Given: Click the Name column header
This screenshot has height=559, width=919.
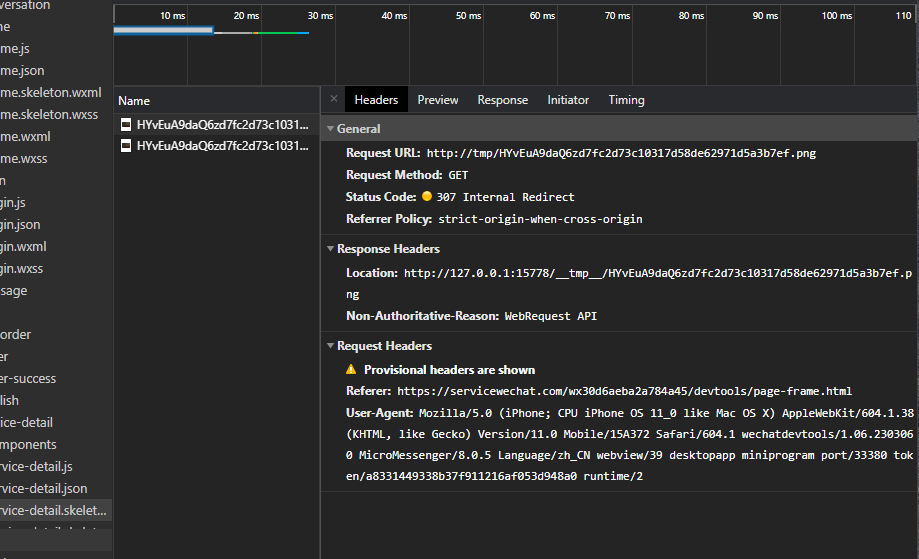Looking at the screenshot, I should pyautogui.click(x=134, y=101).
